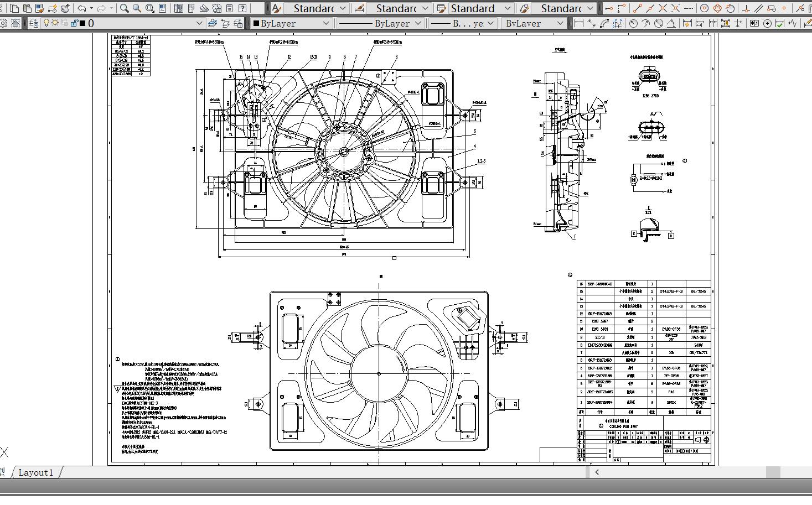Start the Radius dimension tool
812x505 pixels.
(x=633, y=23)
